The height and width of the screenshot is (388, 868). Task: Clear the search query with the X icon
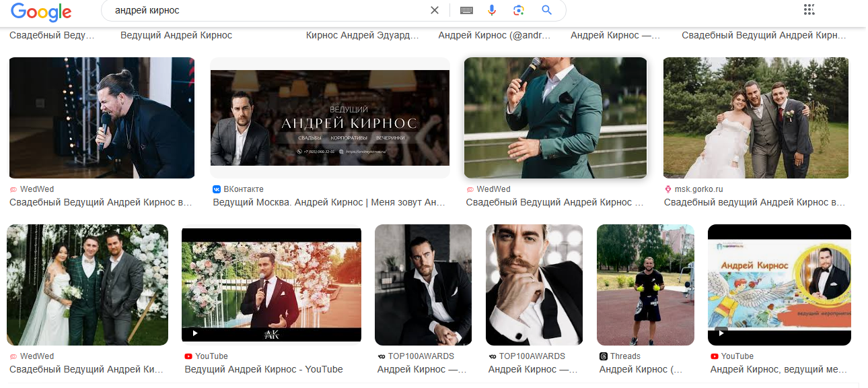point(435,10)
